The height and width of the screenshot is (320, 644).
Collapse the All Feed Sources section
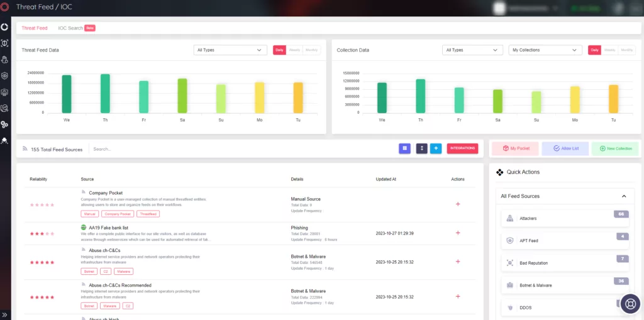point(624,196)
